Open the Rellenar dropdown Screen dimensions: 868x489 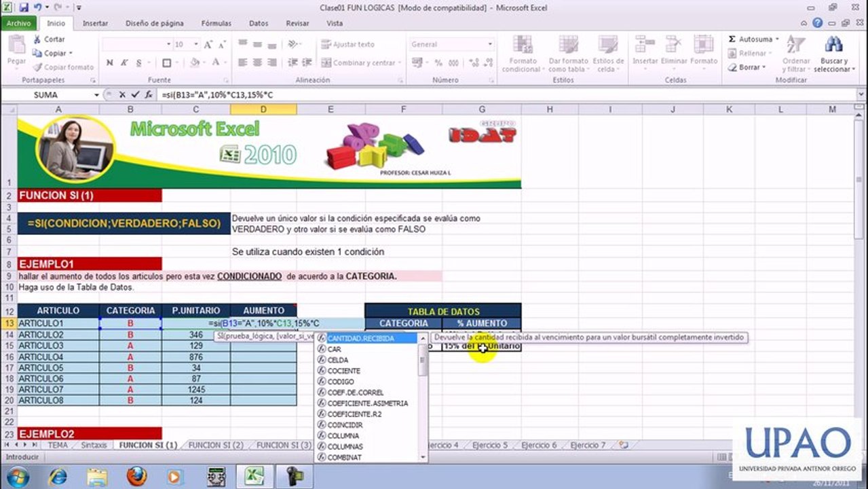(751, 53)
